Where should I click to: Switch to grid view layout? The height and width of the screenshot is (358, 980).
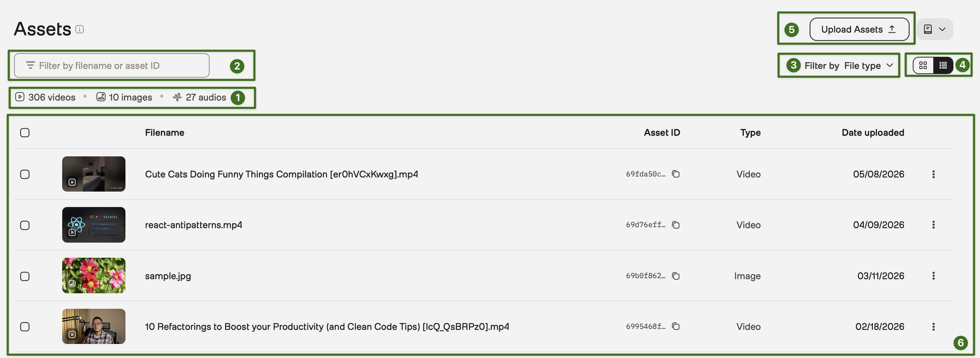pos(923,65)
